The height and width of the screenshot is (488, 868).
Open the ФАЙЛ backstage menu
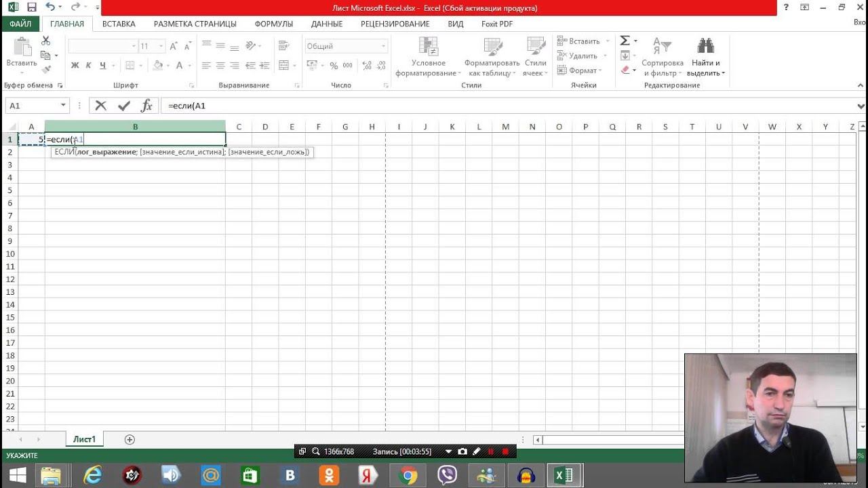20,24
